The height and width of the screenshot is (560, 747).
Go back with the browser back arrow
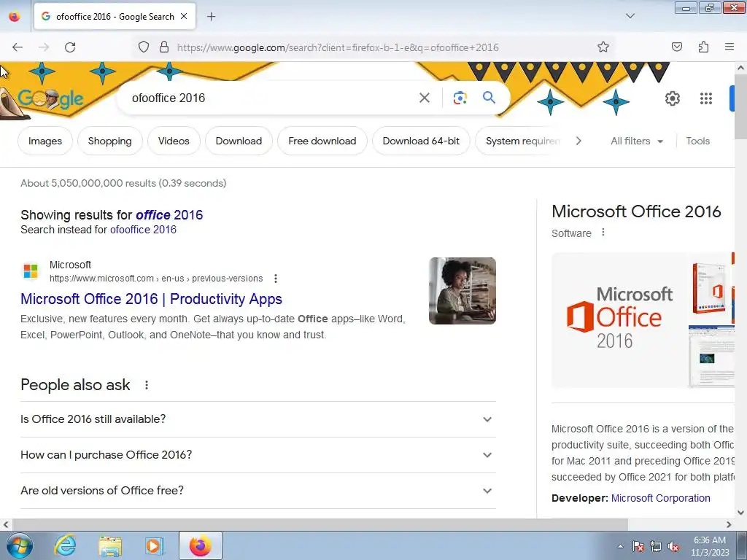point(18,47)
